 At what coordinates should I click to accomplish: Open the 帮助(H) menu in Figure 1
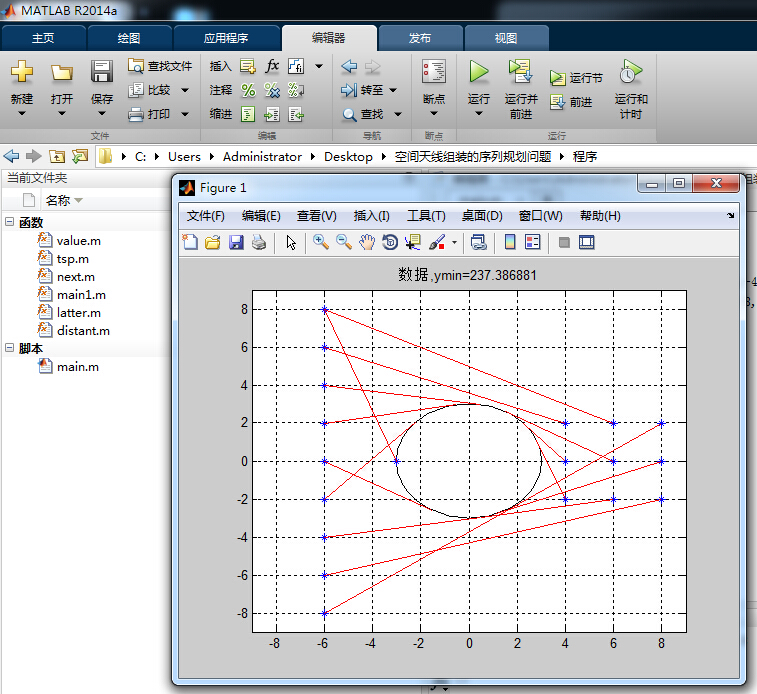600,216
